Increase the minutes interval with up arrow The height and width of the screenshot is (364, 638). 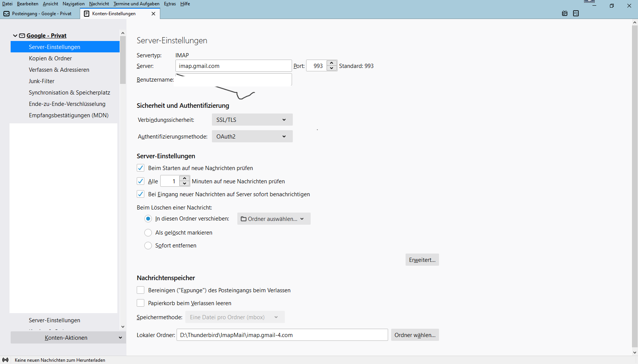[x=185, y=178]
